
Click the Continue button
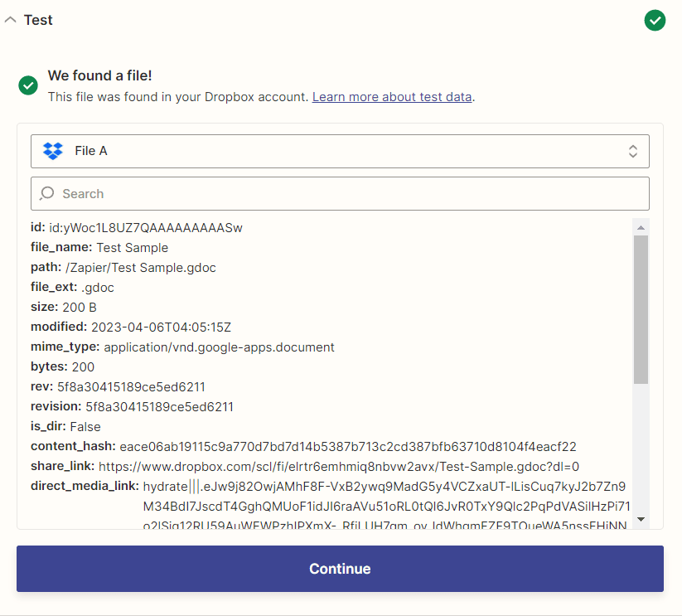click(340, 569)
